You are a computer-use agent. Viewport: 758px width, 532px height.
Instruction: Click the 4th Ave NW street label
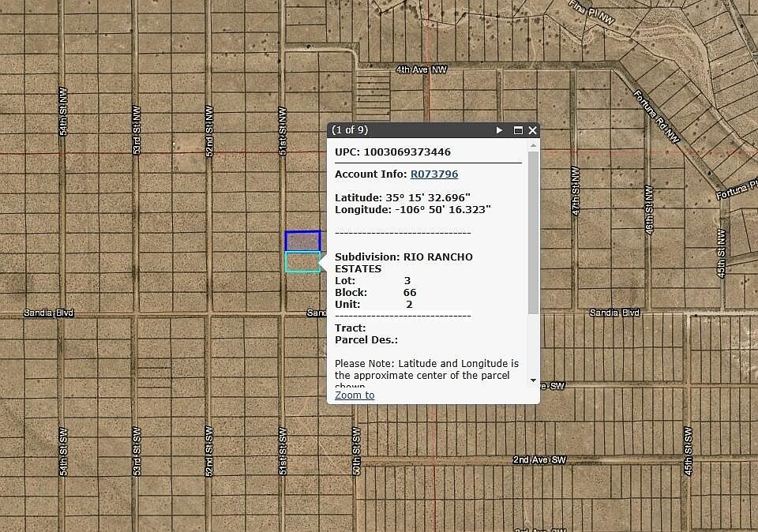point(421,70)
